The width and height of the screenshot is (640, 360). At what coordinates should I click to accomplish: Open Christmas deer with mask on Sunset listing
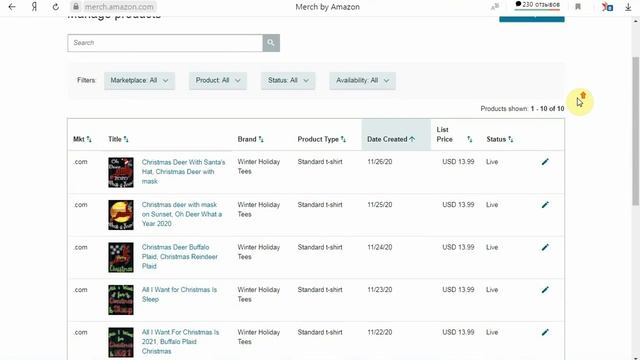pyautogui.click(x=182, y=214)
